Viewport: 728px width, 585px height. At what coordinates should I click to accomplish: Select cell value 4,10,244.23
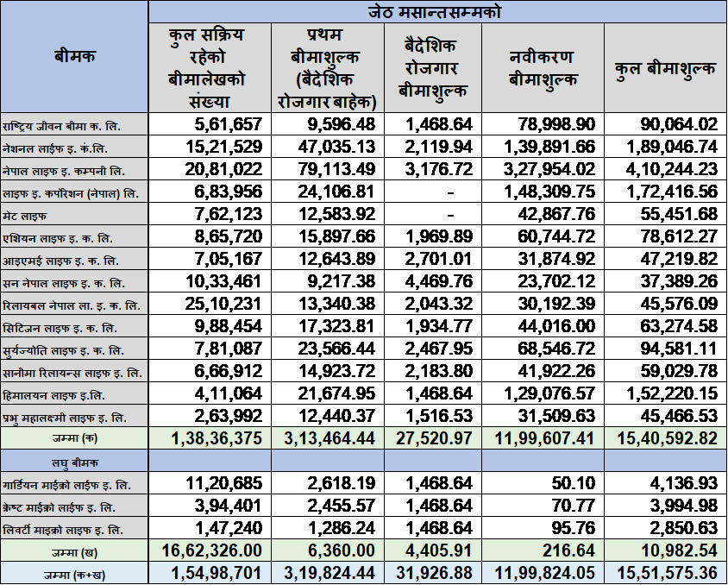click(x=672, y=169)
